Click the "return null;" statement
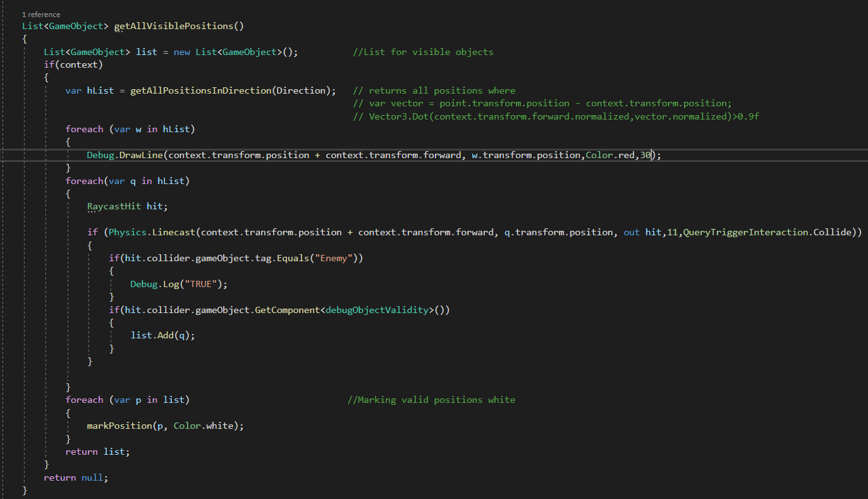868x499 pixels. pyautogui.click(x=76, y=477)
